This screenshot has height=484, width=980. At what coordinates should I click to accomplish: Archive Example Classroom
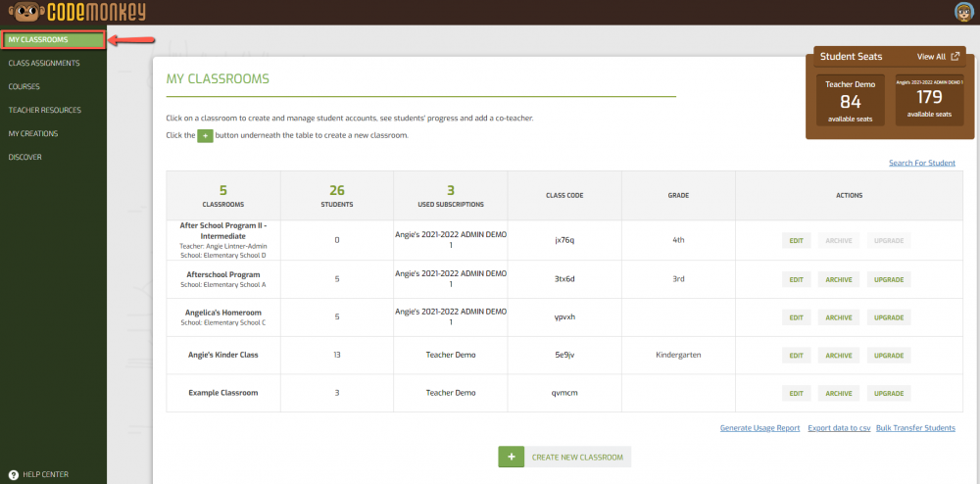tap(839, 394)
